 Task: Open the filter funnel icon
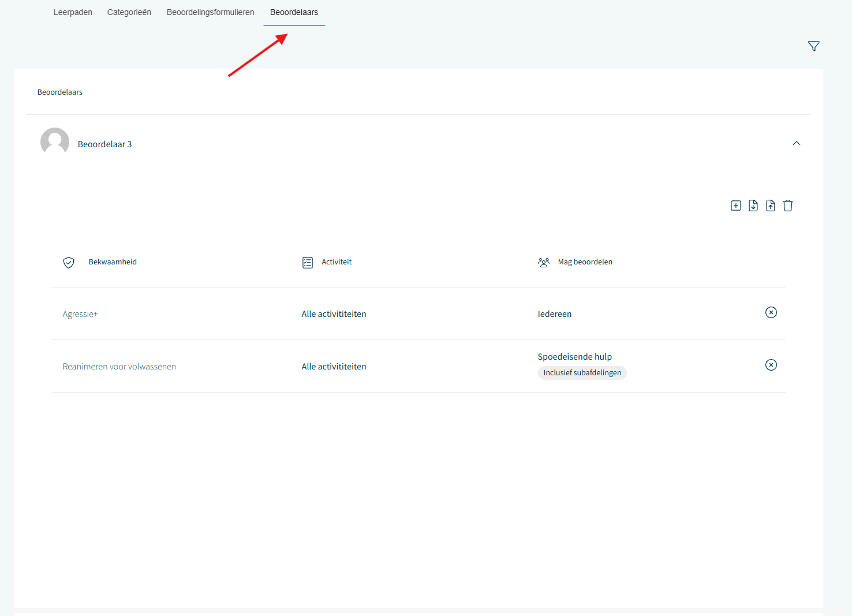(x=813, y=46)
